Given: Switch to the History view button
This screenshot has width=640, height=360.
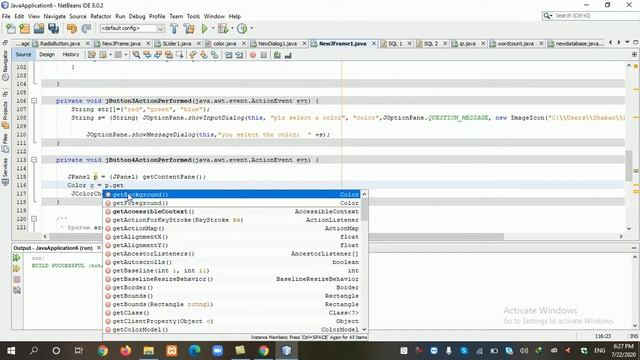Looking at the screenshot, I should click(71, 55).
